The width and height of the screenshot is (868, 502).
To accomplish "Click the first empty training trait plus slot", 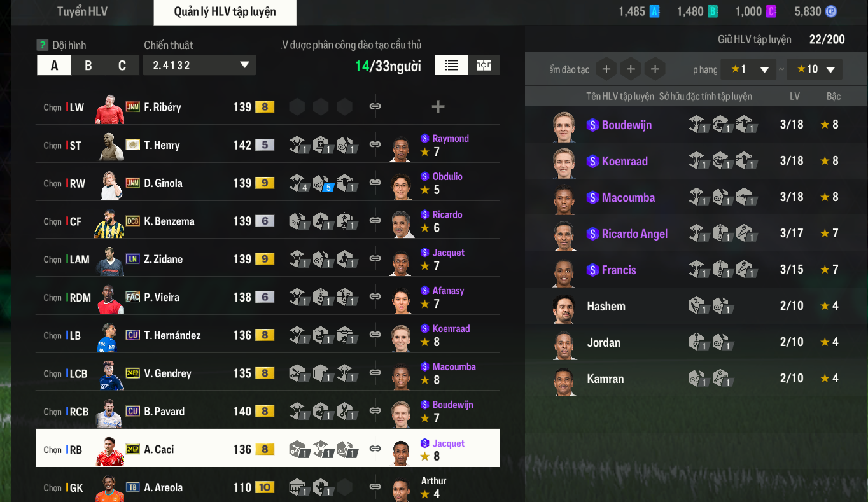I will pyautogui.click(x=606, y=69).
